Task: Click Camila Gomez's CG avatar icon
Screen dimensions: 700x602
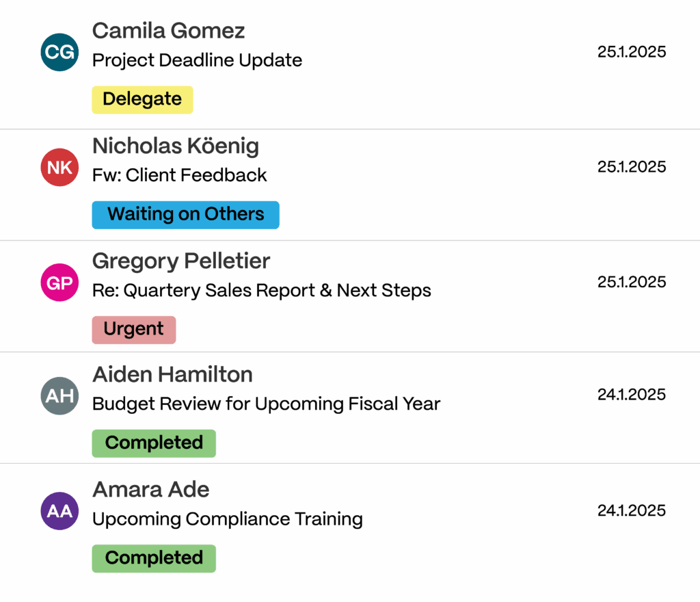Action: coord(60,52)
